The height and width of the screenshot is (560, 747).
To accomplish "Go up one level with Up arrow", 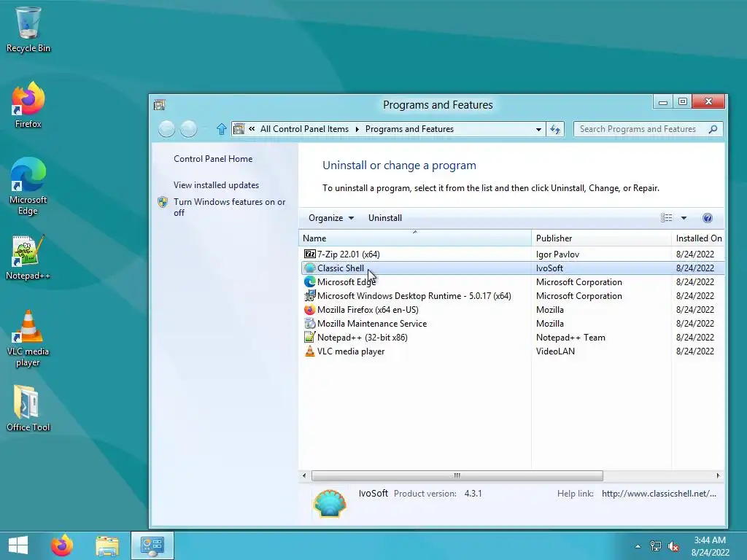I will [222, 128].
